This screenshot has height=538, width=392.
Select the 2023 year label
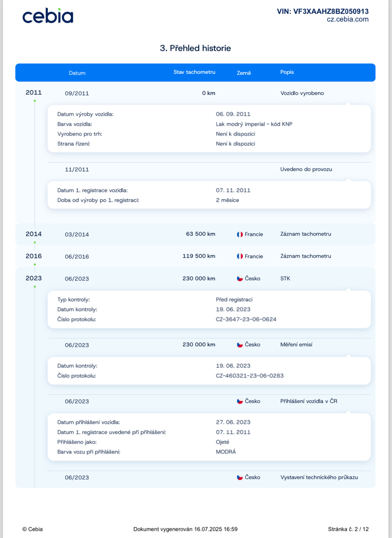click(34, 278)
